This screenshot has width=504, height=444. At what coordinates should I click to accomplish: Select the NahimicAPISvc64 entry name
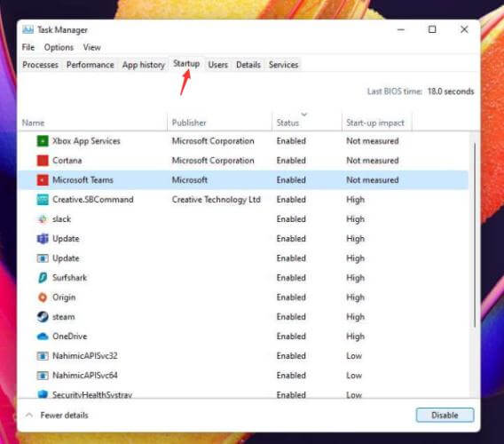point(85,376)
